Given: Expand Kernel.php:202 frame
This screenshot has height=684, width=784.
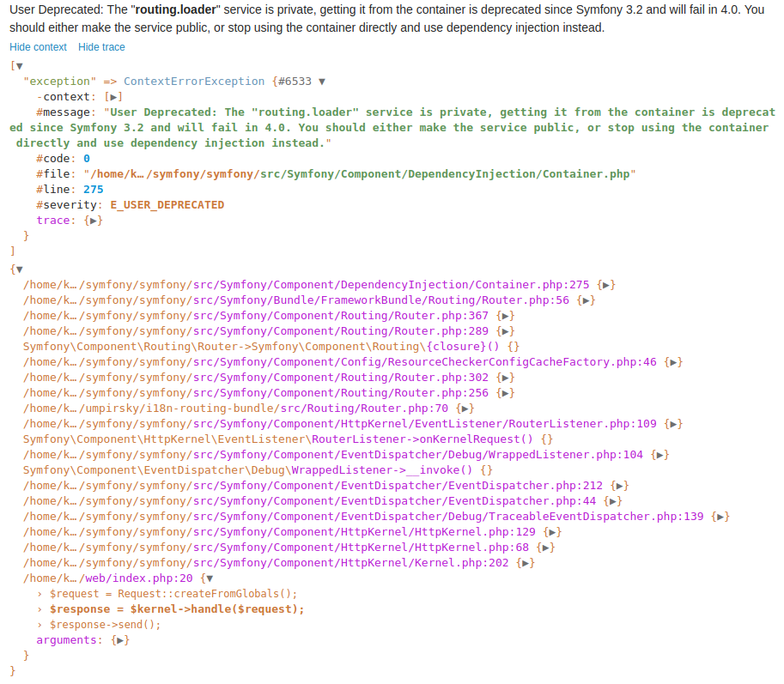Looking at the screenshot, I should pos(526,563).
